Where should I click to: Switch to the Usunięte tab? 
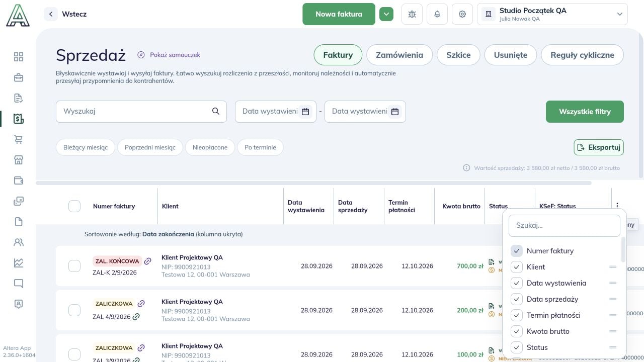(511, 55)
